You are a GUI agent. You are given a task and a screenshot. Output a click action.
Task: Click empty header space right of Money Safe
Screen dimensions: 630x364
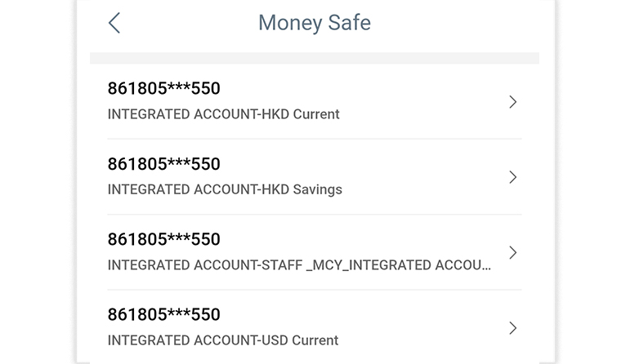point(458,23)
